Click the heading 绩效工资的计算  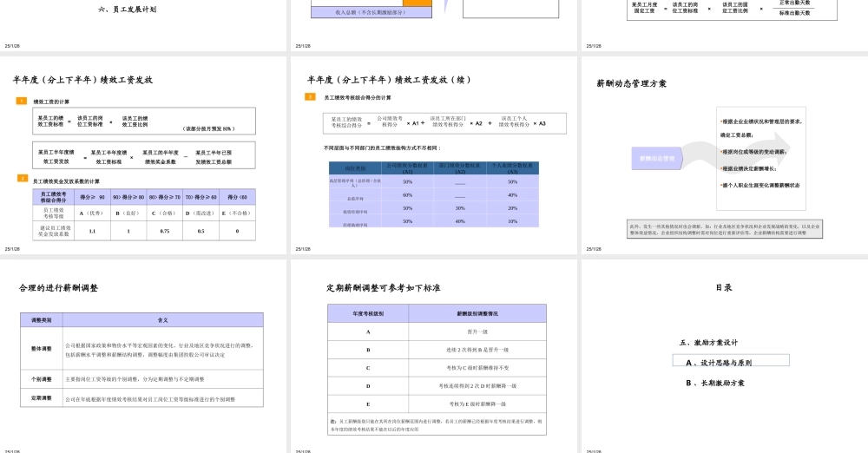[x=51, y=102]
